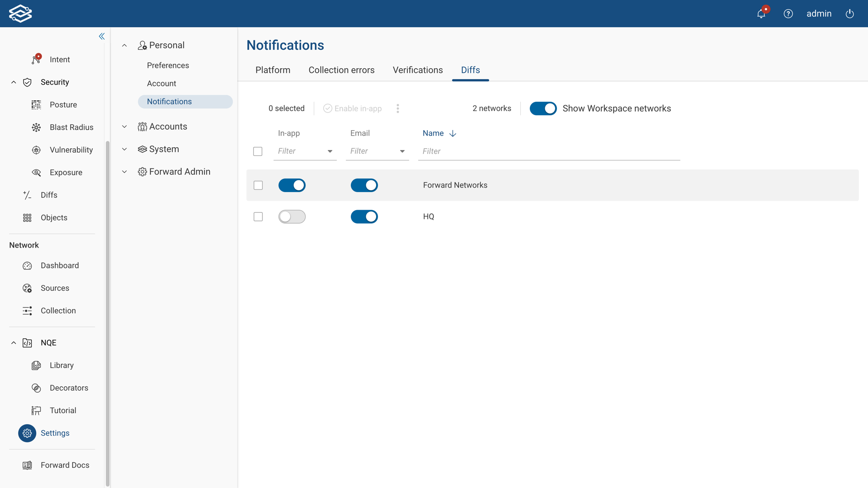This screenshot has height=488, width=868.
Task: Open the three-dot more actions menu
Action: click(x=397, y=108)
